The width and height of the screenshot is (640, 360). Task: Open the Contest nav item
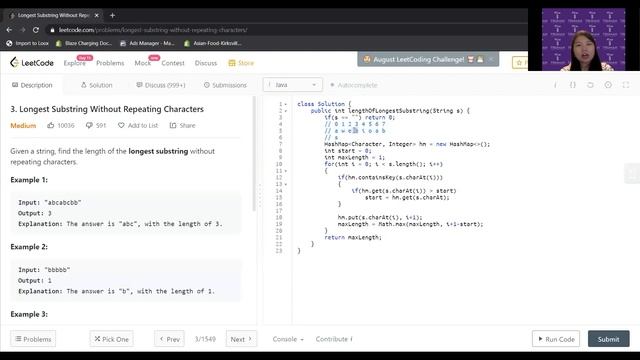click(173, 63)
